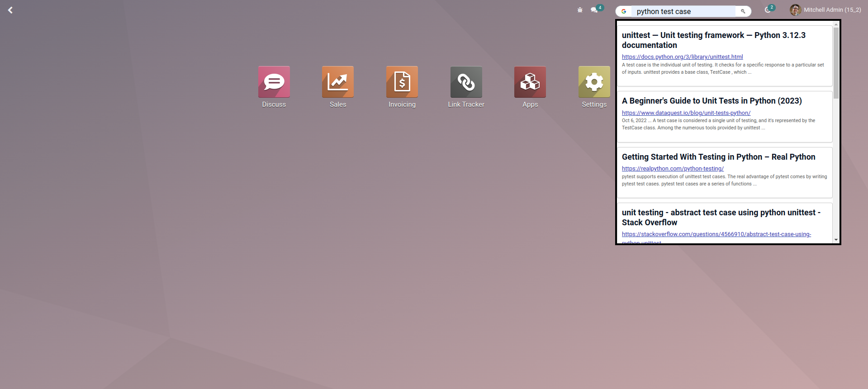
Task: Launch the Sales app
Action: [x=338, y=87]
